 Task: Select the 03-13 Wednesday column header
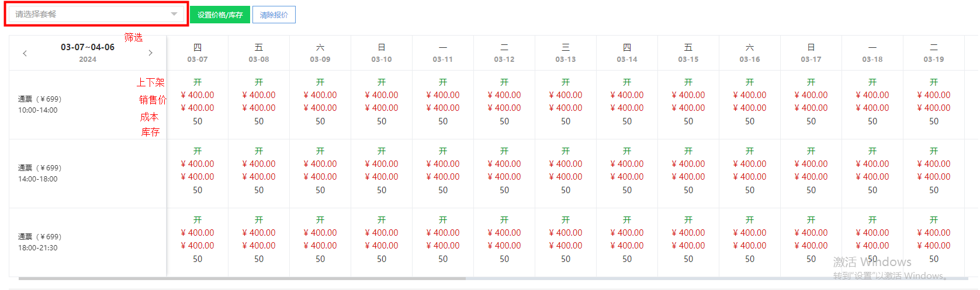click(x=566, y=53)
